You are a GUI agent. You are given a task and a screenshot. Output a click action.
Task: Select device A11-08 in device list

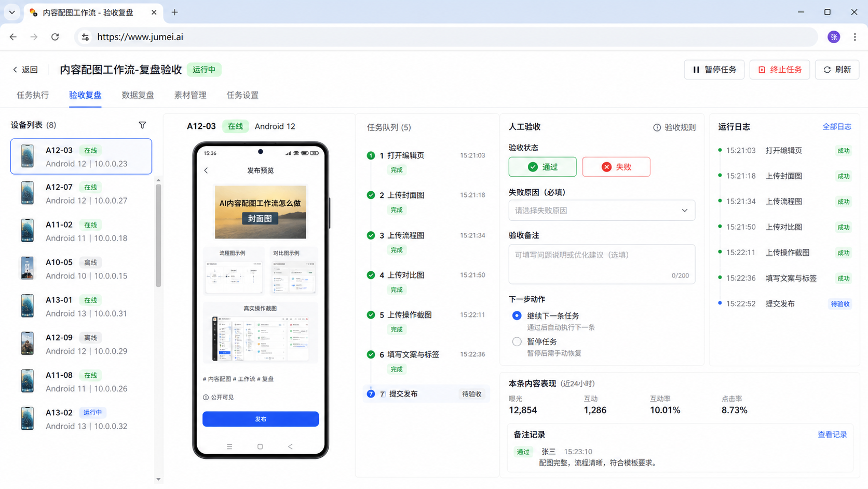81,381
